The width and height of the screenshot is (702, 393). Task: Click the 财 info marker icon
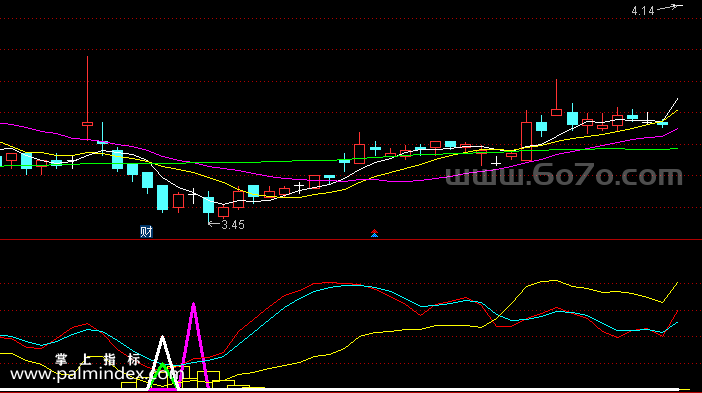[x=146, y=231]
